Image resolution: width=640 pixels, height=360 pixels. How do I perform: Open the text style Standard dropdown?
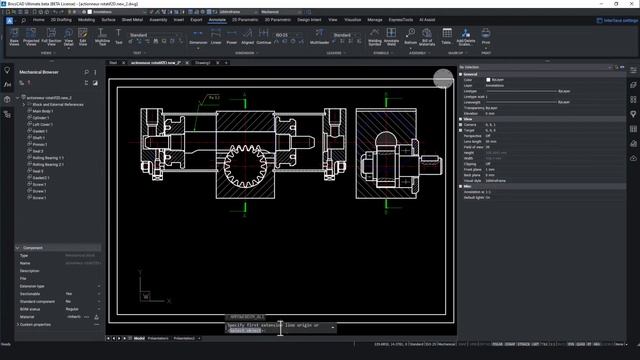[156, 35]
